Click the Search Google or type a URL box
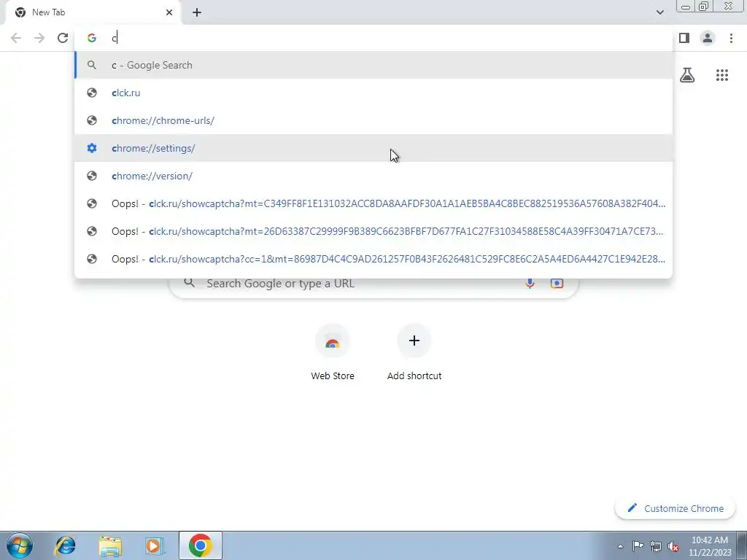This screenshot has height=560, width=747. pyautogui.click(x=373, y=284)
